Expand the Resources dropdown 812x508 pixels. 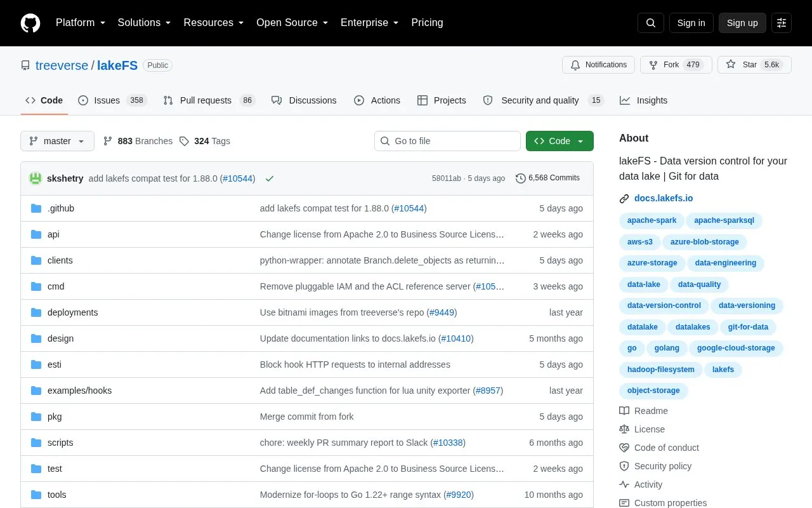click(214, 23)
